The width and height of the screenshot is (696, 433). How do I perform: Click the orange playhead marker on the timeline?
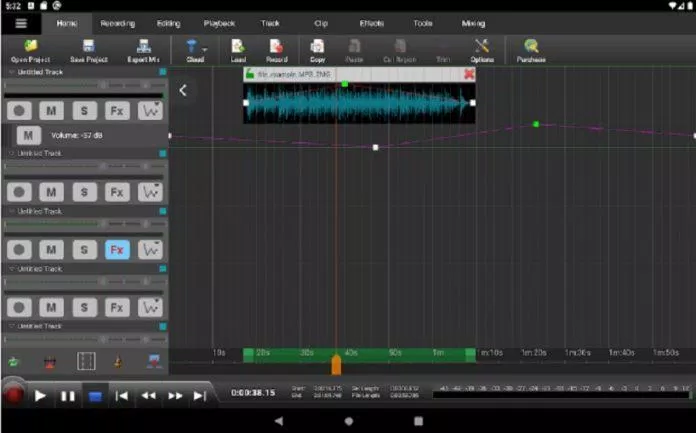pyautogui.click(x=336, y=365)
